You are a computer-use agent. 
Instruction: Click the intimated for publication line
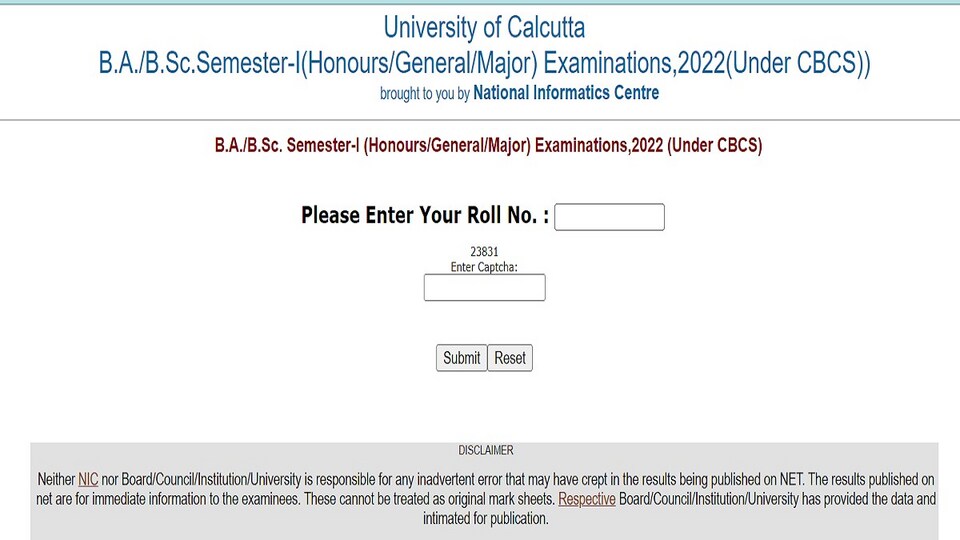click(x=486, y=519)
